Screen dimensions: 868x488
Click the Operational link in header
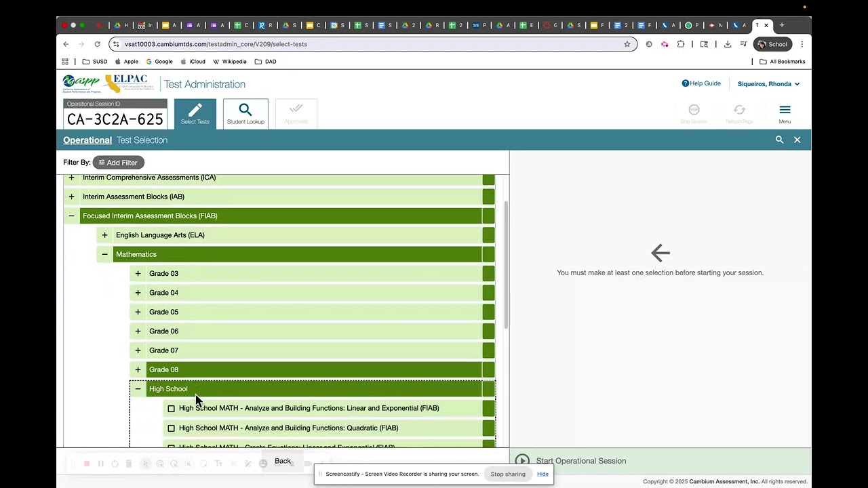(x=87, y=140)
